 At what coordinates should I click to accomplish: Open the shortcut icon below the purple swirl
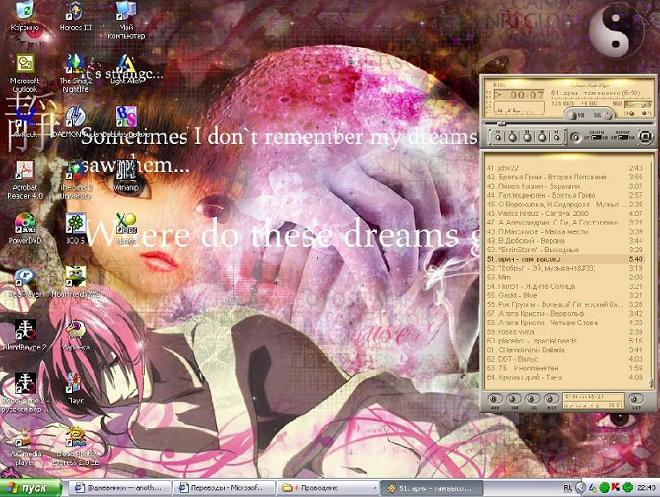pos(75,388)
